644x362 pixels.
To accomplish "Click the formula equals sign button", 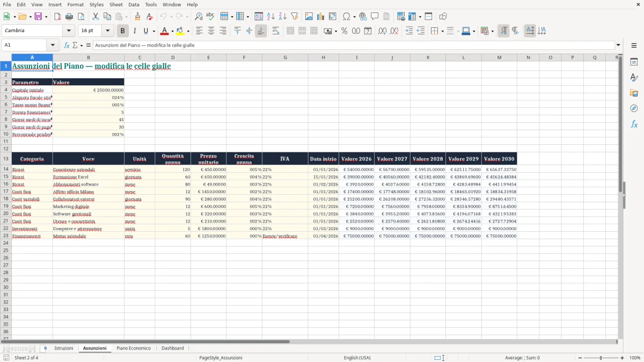I will (89, 46).
